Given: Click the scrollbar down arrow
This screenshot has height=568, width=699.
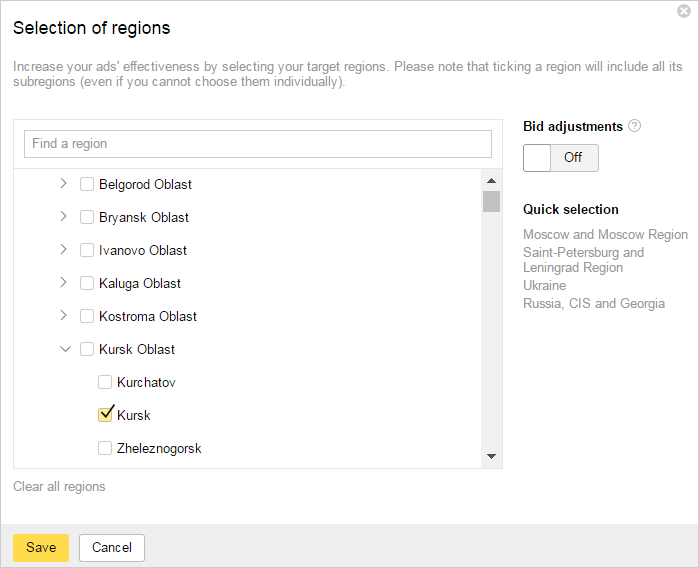Looking at the screenshot, I should (491, 456).
